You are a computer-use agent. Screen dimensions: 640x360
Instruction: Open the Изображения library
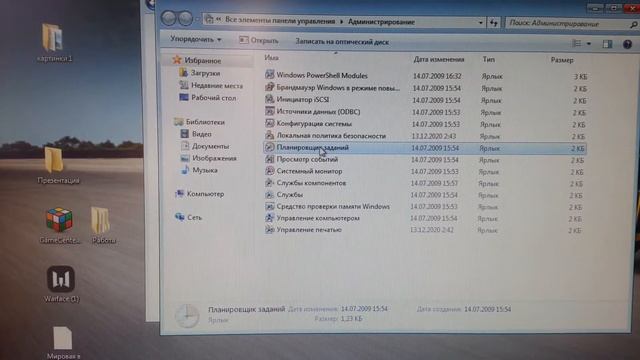click(214, 158)
